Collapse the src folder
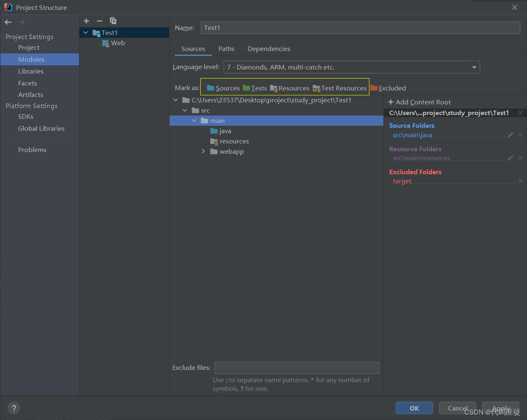 pyautogui.click(x=185, y=110)
